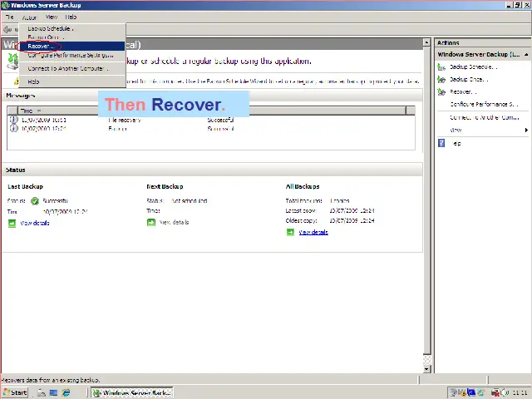532x399 pixels.
Task: Click the scrollbar down arrow of main pane
Action: (x=427, y=369)
